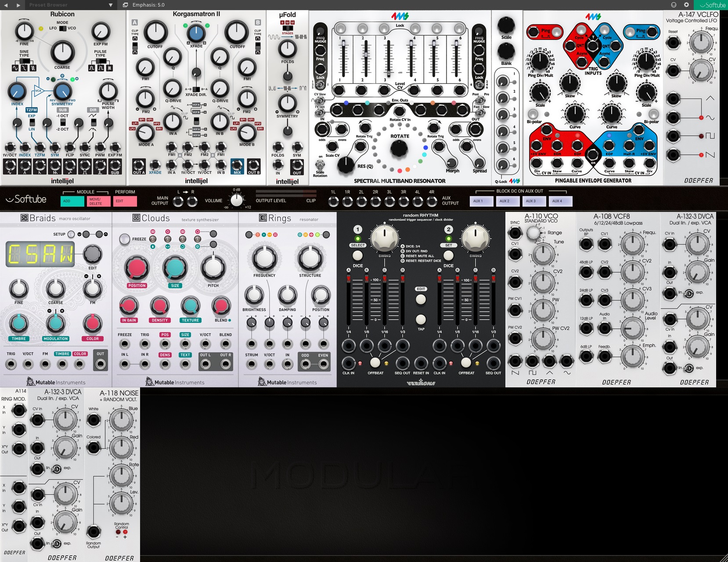Click the A-118 NOISE Rate knob

pyautogui.click(x=121, y=476)
